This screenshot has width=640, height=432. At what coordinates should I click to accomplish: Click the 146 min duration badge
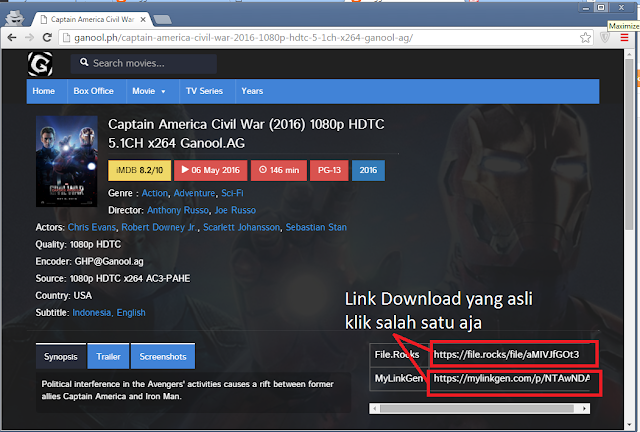click(x=279, y=170)
